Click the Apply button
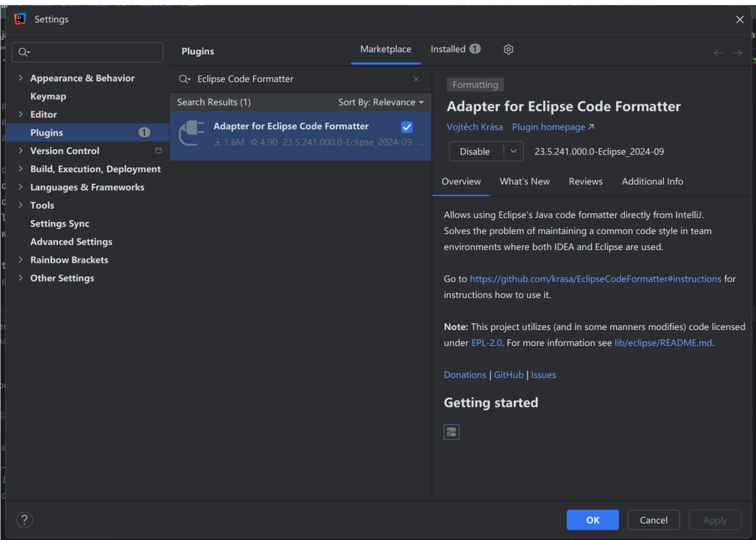The height and width of the screenshot is (540, 756). (x=715, y=520)
